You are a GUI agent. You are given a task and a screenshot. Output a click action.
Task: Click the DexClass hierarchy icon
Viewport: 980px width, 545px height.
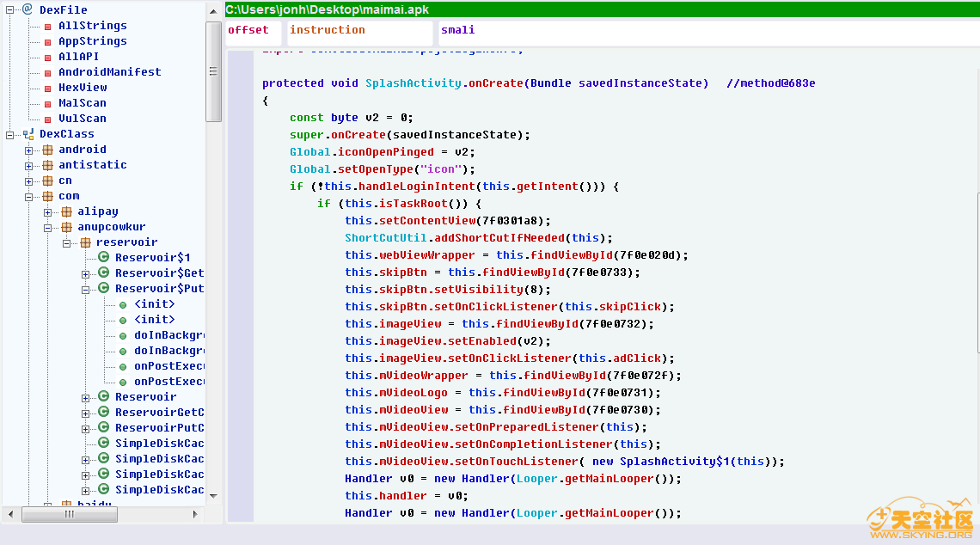(28, 134)
